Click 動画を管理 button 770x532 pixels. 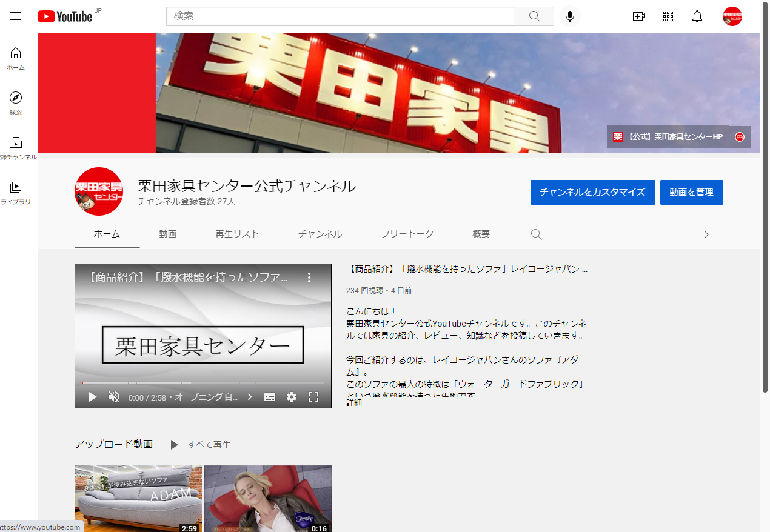click(x=692, y=192)
